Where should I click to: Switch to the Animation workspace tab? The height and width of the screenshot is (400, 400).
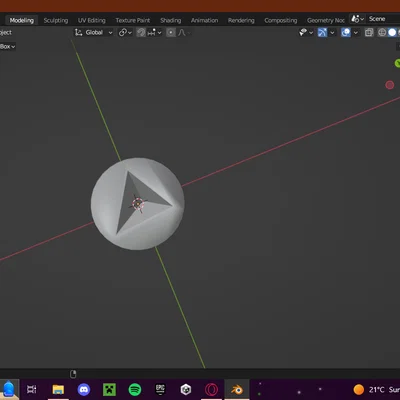click(x=204, y=20)
